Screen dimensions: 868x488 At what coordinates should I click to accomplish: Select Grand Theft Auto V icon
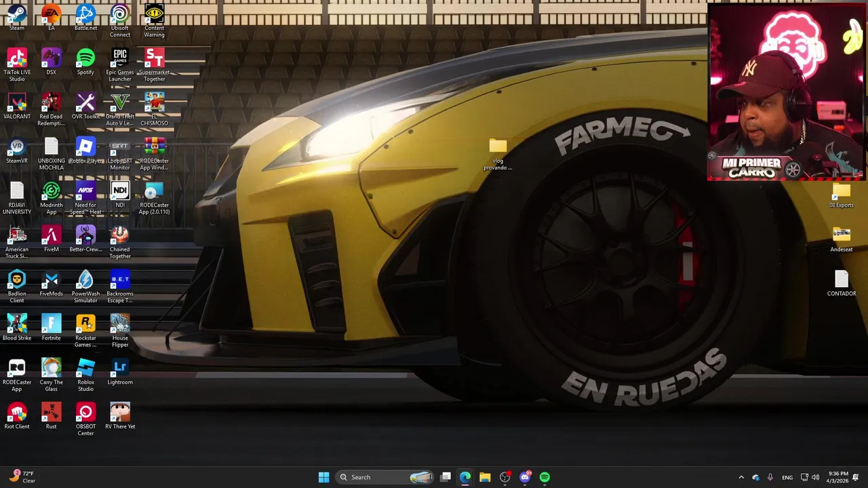pos(120,109)
